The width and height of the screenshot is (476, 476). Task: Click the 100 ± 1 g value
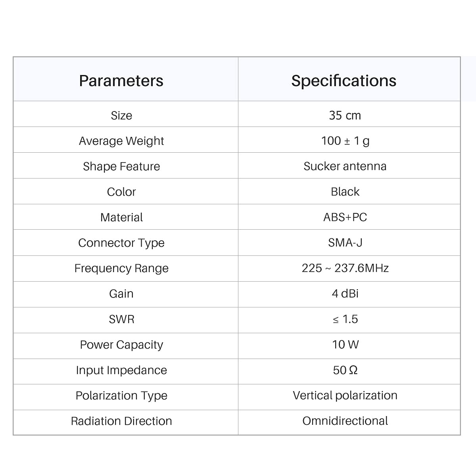tap(345, 141)
